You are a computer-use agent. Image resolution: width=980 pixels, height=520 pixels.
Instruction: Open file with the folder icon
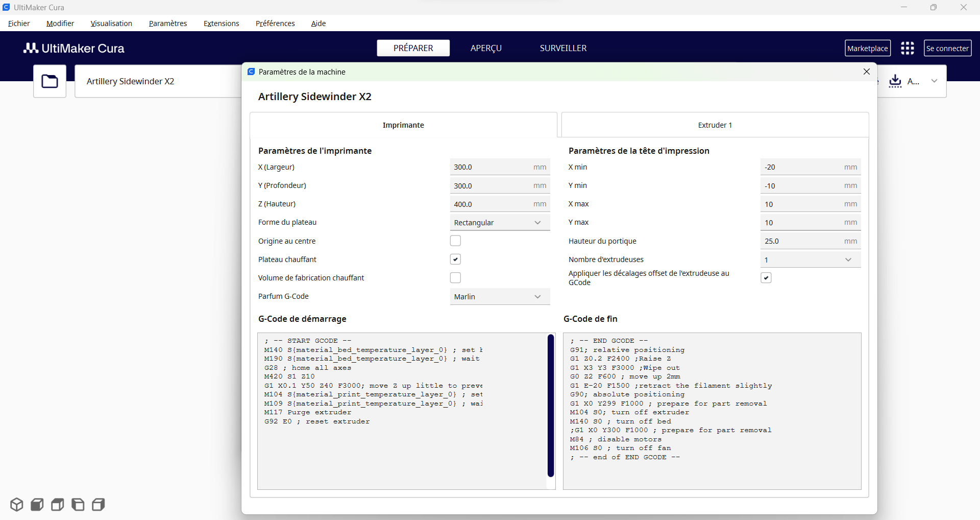(50, 81)
